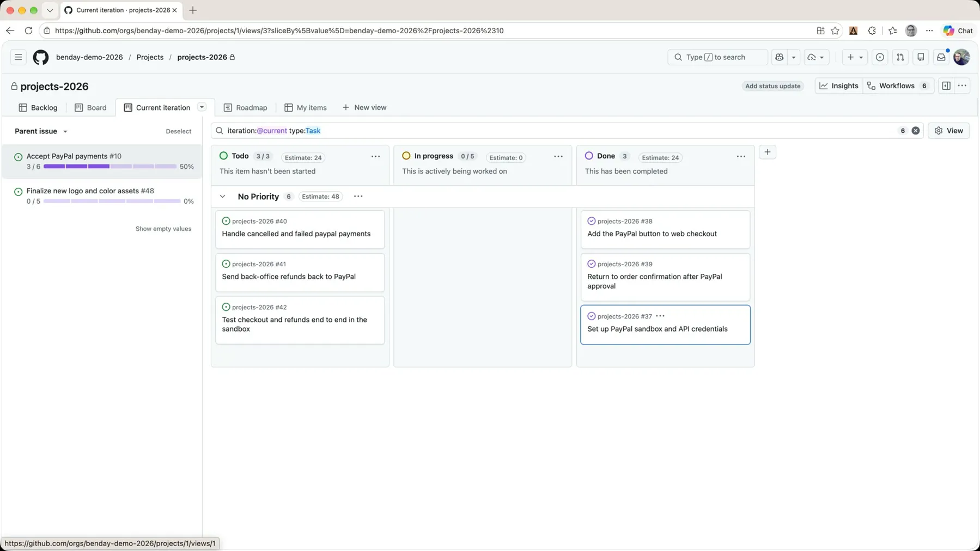Click Deselect in slice panel
This screenshot has height=551, width=980.
point(179,131)
